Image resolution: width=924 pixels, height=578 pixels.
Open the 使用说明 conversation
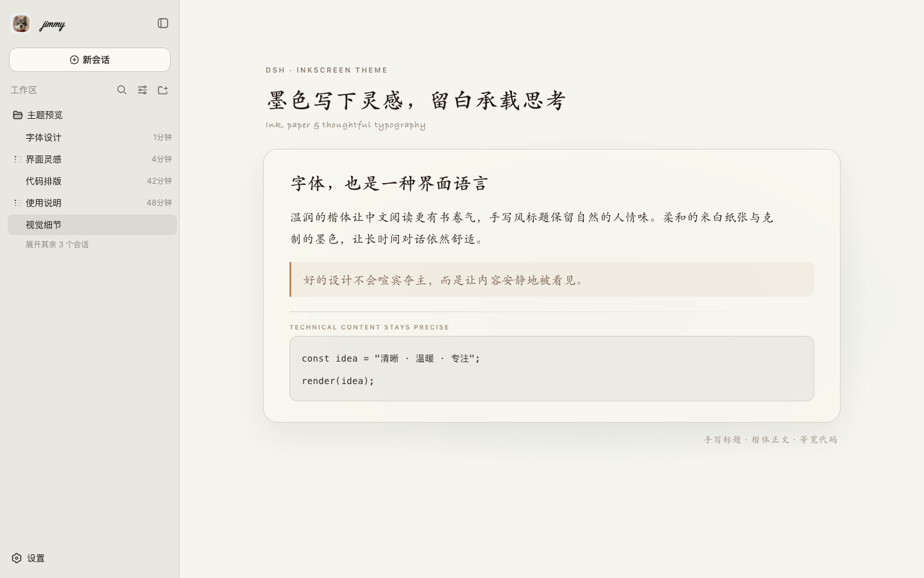coord(92,203)
